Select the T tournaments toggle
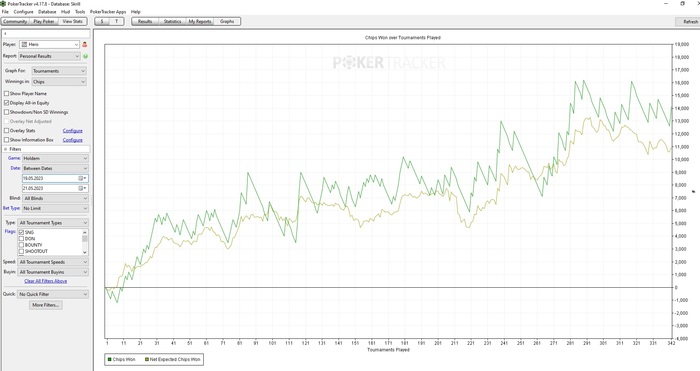The image size is (700, 371). tap(117, 21)
